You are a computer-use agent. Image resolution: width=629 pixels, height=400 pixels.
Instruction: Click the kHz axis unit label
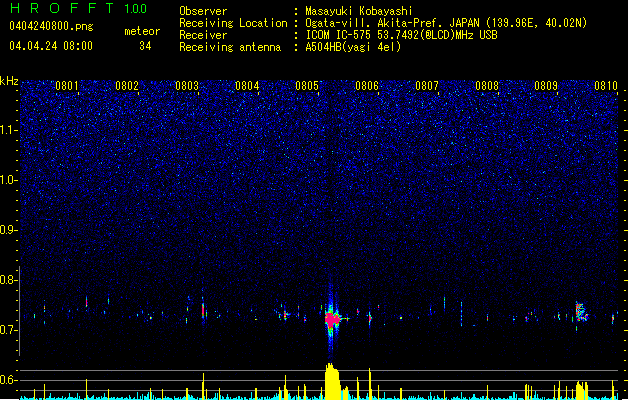[x=9, y=81]
